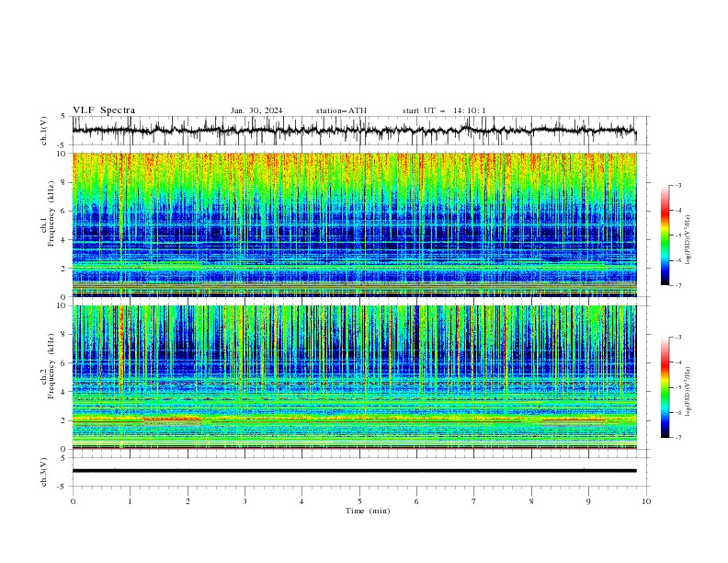Click the '10' tick on the time axis
The width and height of the screenshot is (728, 563).
click(646, 501)
